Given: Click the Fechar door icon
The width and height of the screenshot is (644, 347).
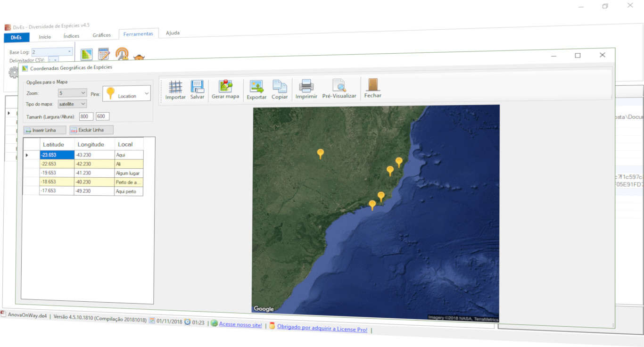Looking at the screenshot, I should click(373, 85).
